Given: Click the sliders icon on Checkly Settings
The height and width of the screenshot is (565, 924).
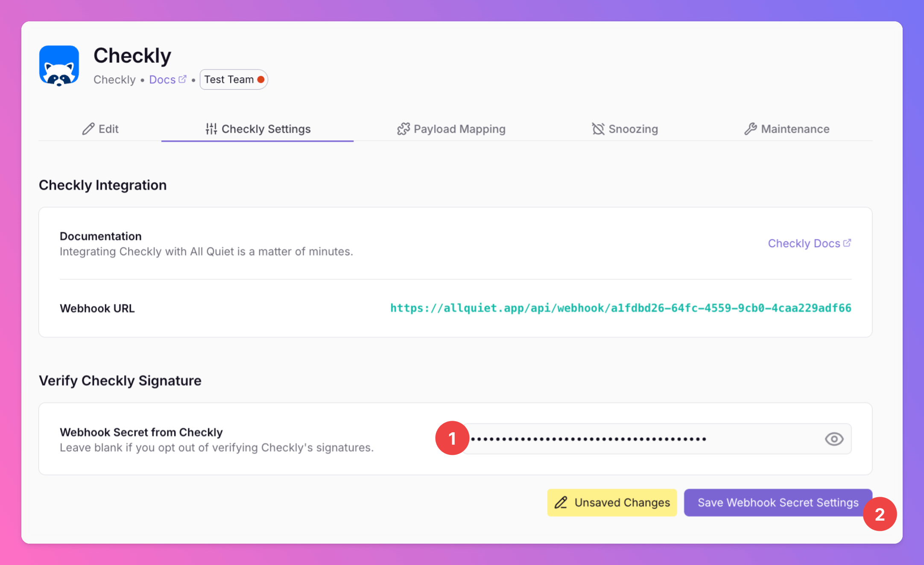Looking at the screenshot, I should [x=211, y=129].
